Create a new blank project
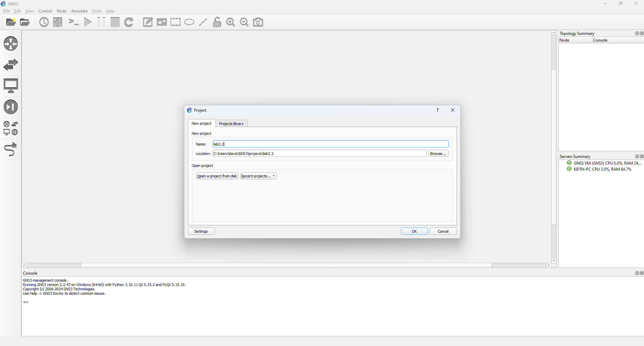The height and width of the screenshot is (346, 644). [x=11, y=22]
